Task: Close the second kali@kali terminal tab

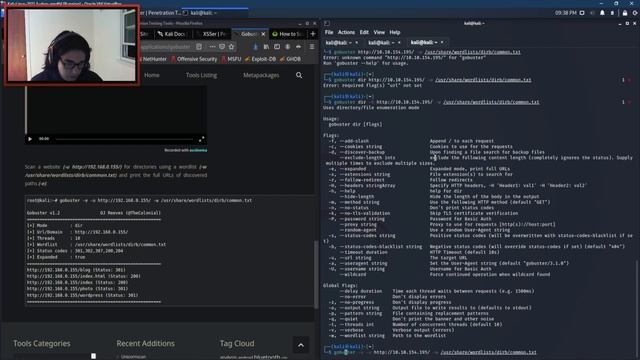Action: (x=399, y=42)
